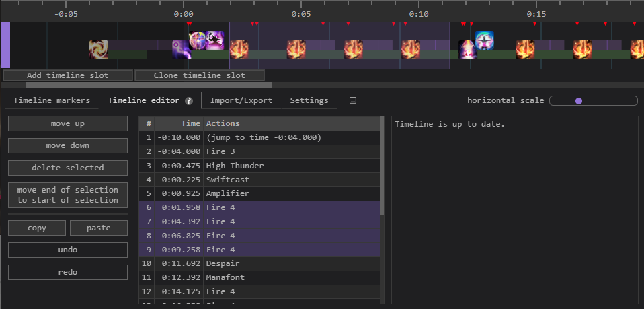The height and width of the screenshot is (309, 644).
Task: Select the High Thunder icon on the timeline
Action: [x=182, y=50]
